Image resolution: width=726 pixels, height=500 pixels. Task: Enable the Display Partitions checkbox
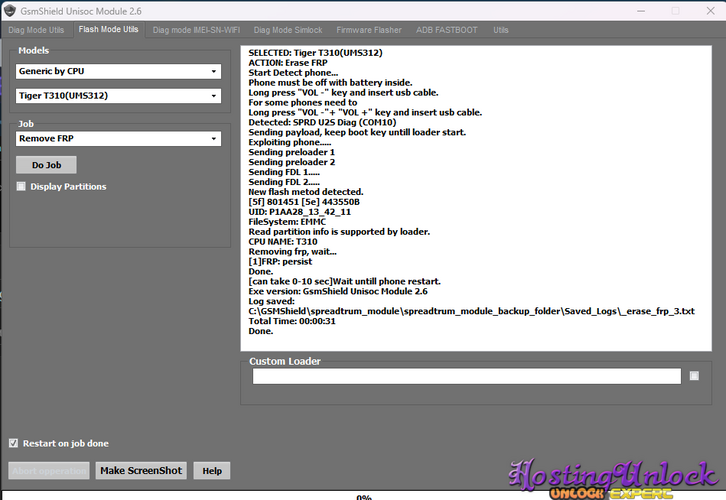tap(21, 186)
